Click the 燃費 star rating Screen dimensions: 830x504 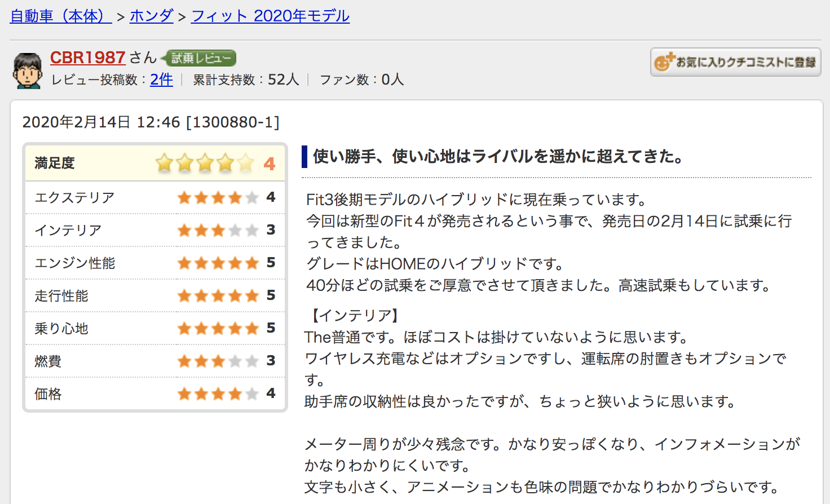(x=218, y=361)
